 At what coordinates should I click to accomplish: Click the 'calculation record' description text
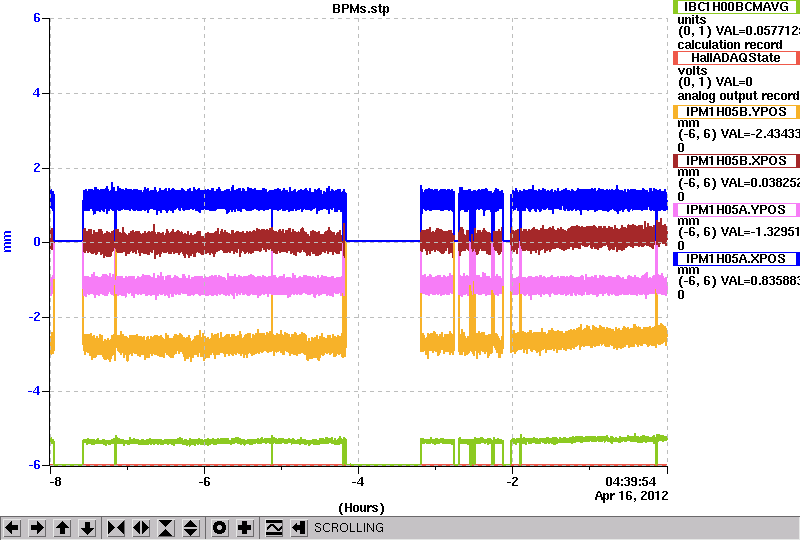730,45
